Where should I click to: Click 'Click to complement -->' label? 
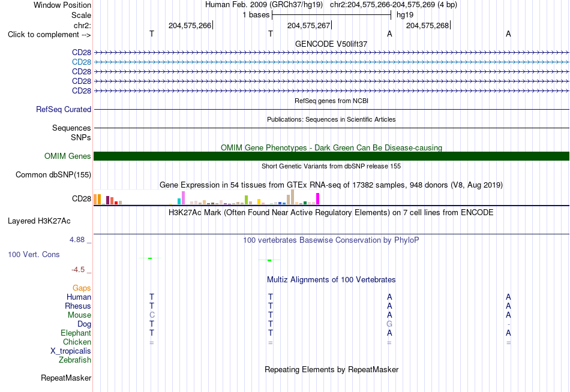tap(49, 35)
